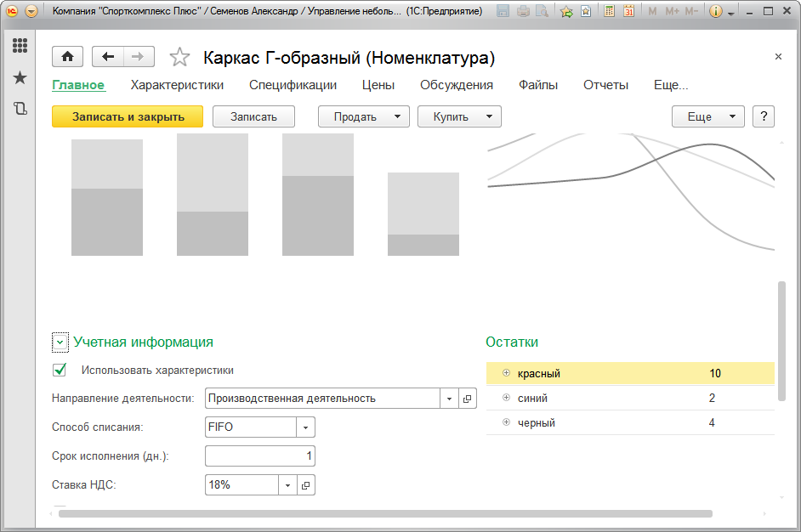
Task: Collapse the 'Учетная информация' section
Action: coord(60,342)
